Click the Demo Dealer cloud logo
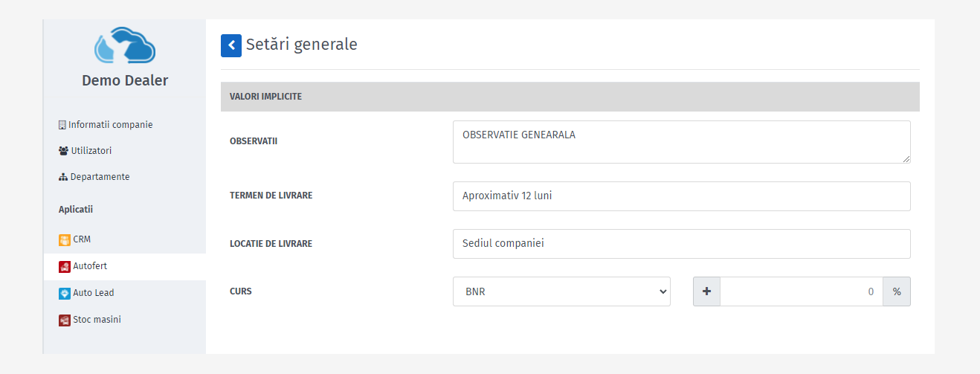Viewport: 980px width, 374px height. click(125, 46)
